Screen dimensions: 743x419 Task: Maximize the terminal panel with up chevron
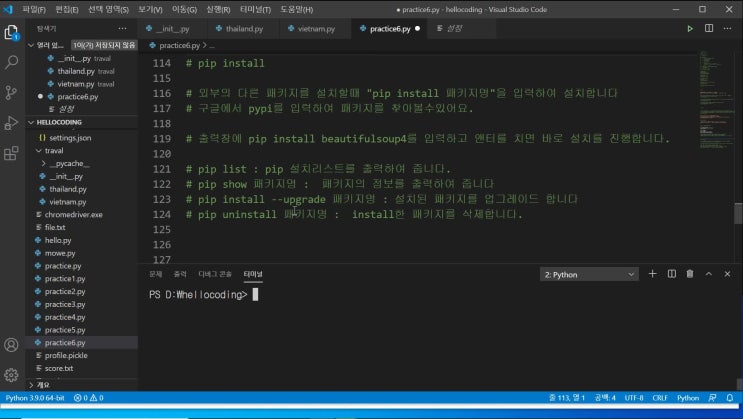(709, 274)
